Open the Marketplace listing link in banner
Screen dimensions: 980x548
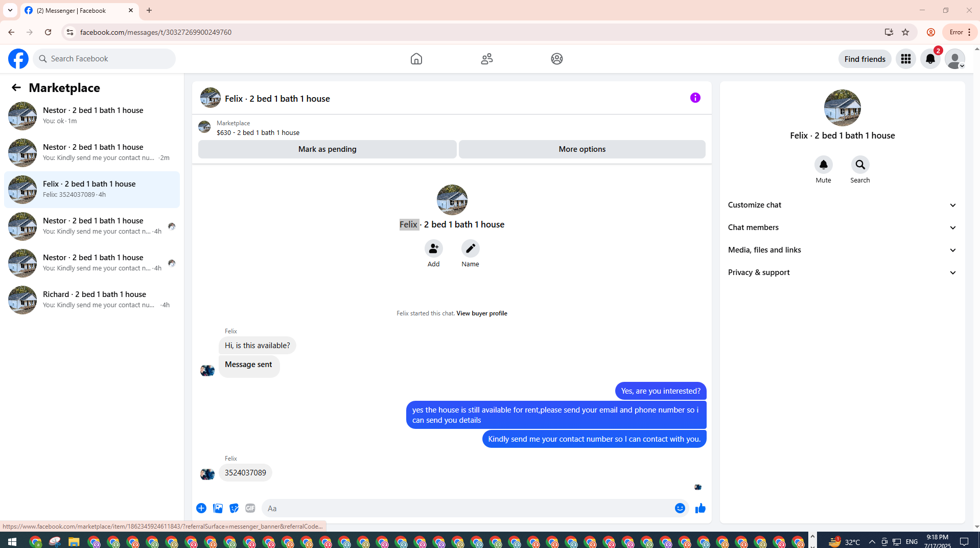[x=258, y=132]
